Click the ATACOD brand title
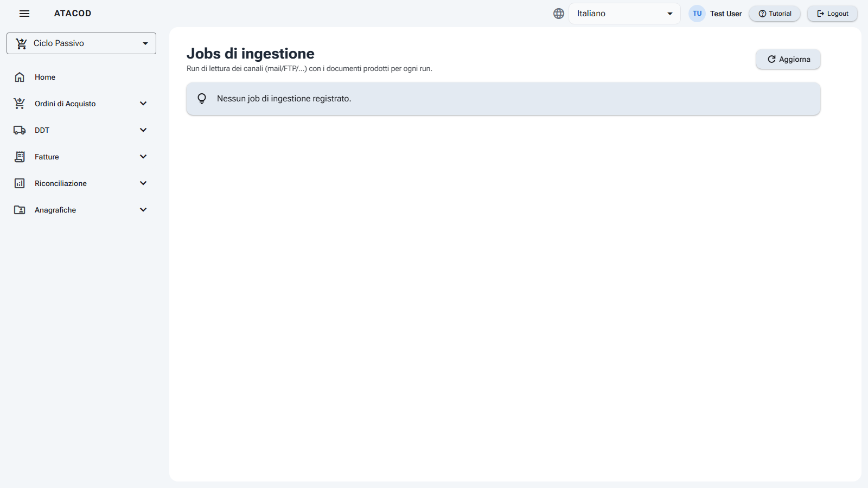This screenshot has height=488, width=868. click(73, 14)
